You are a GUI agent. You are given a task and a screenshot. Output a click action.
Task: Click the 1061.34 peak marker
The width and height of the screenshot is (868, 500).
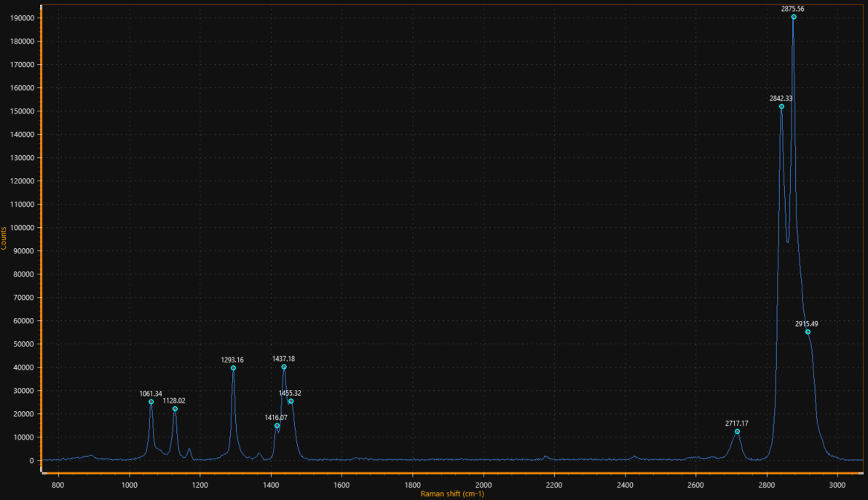coord(151,402)
